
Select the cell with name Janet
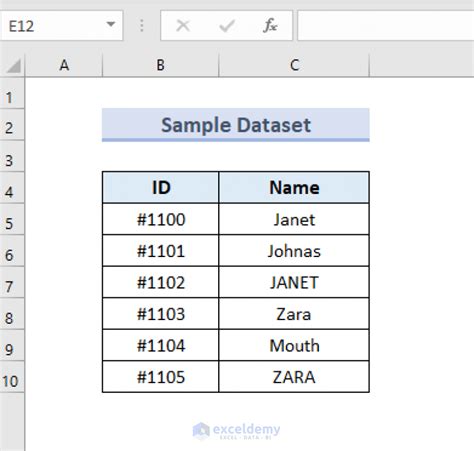point(294,219)
